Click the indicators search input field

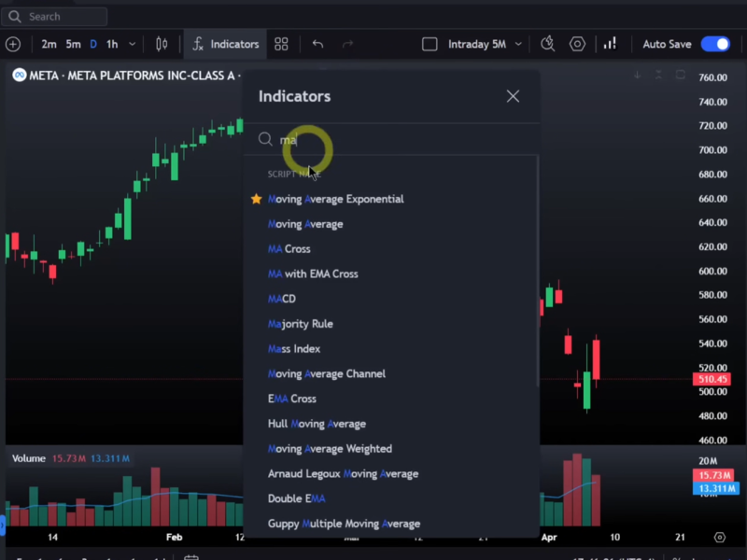(x=392, y=139)
